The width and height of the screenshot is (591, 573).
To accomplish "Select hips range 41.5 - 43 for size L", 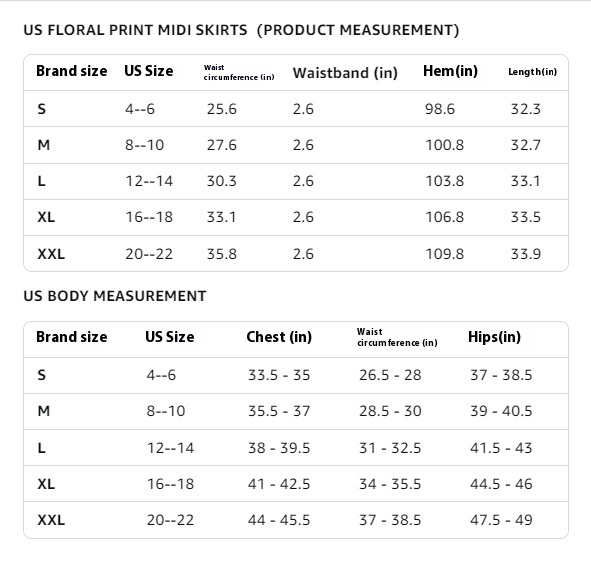I will (x=501, y=448).
